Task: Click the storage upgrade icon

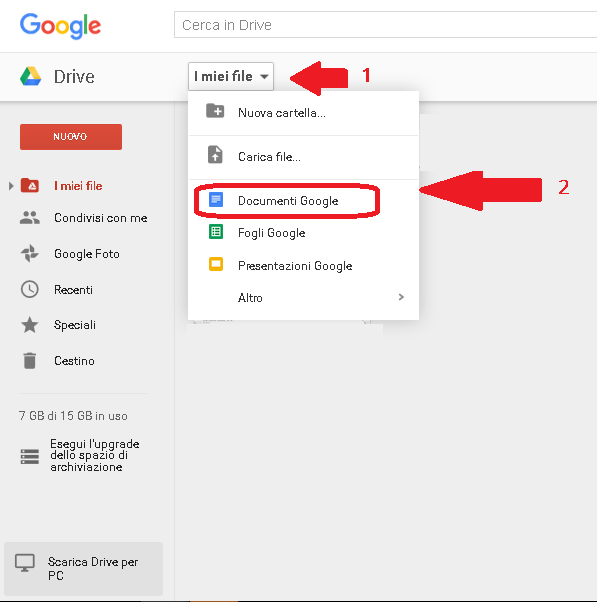Action: [x=30, y=456]
